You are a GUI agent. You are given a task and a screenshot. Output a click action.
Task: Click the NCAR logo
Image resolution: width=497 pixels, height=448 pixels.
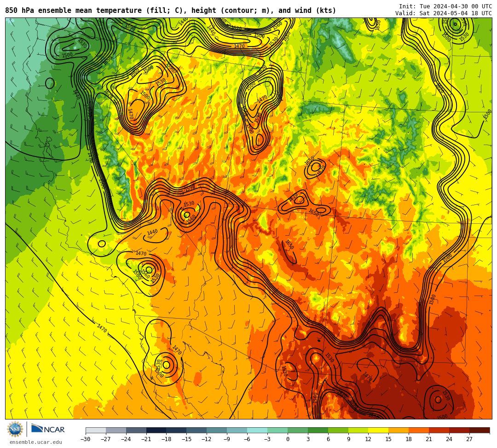(48, 429)
